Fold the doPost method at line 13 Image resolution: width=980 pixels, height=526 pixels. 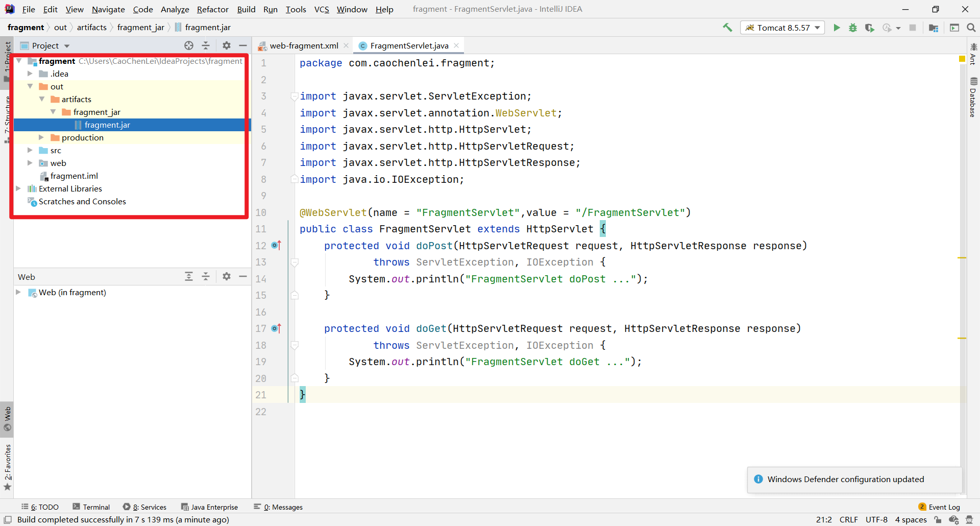point(295,262)
